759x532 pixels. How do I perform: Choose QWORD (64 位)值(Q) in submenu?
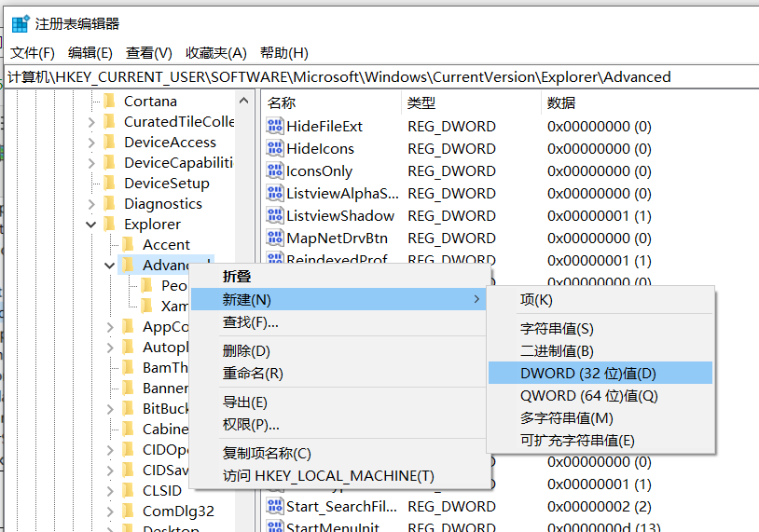tap(600, 396)
